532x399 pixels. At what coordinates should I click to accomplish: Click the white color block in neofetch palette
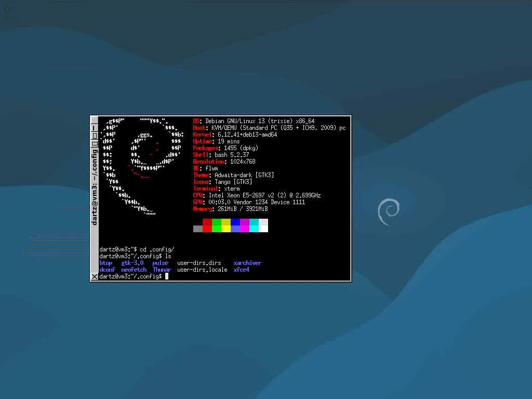point(263,225)
